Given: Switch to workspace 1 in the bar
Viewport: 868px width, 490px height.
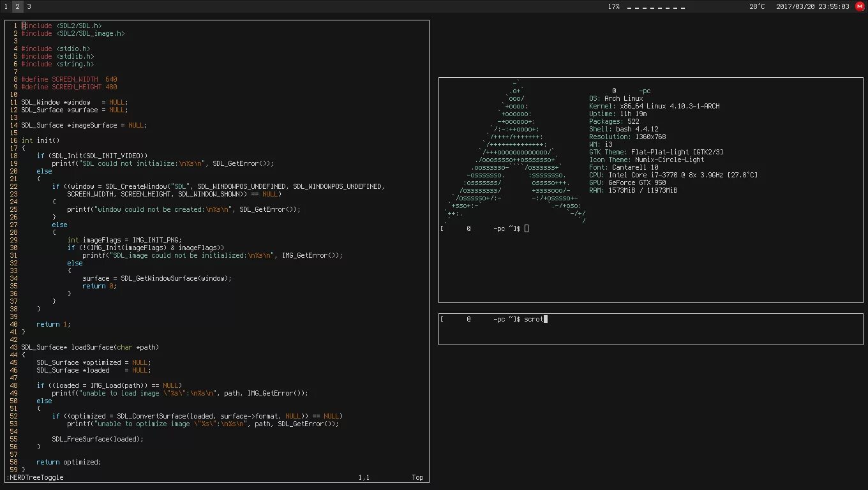Looking at the screenshot, I should 6,6.
